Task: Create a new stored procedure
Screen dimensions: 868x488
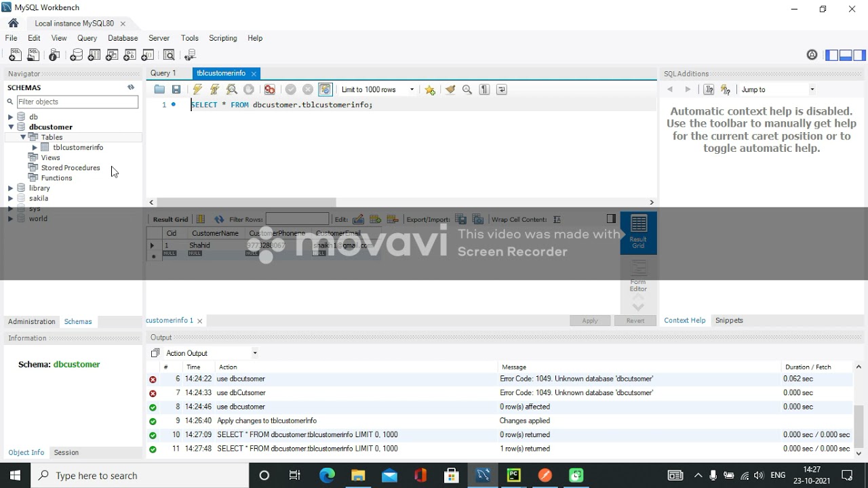Action: [131, 55]
